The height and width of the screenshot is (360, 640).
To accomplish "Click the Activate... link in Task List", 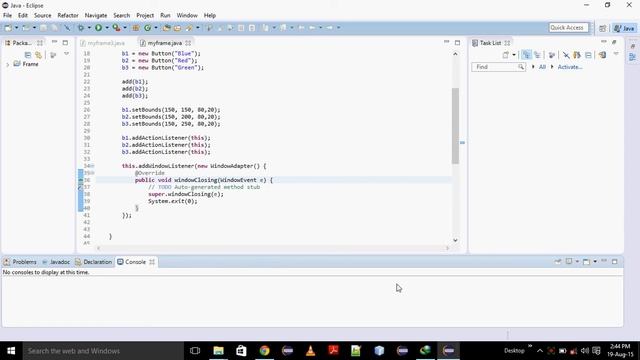I will pyautogui.click(x=570, y=67).
